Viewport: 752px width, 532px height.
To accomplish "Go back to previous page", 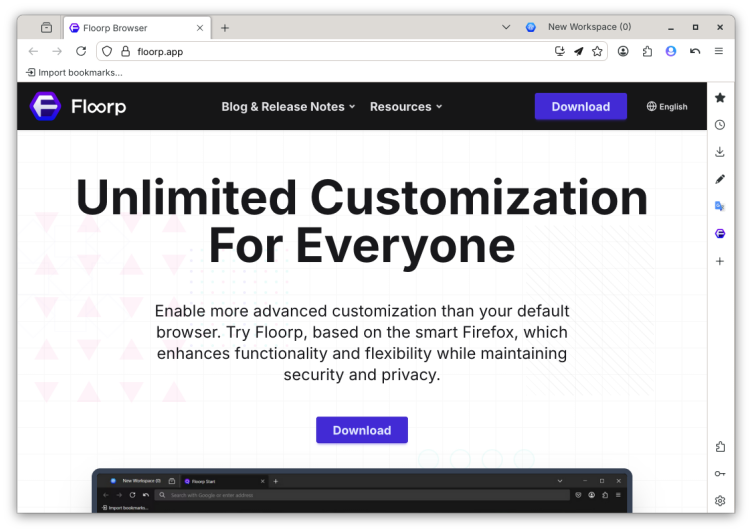I will [x=33, y=51].
